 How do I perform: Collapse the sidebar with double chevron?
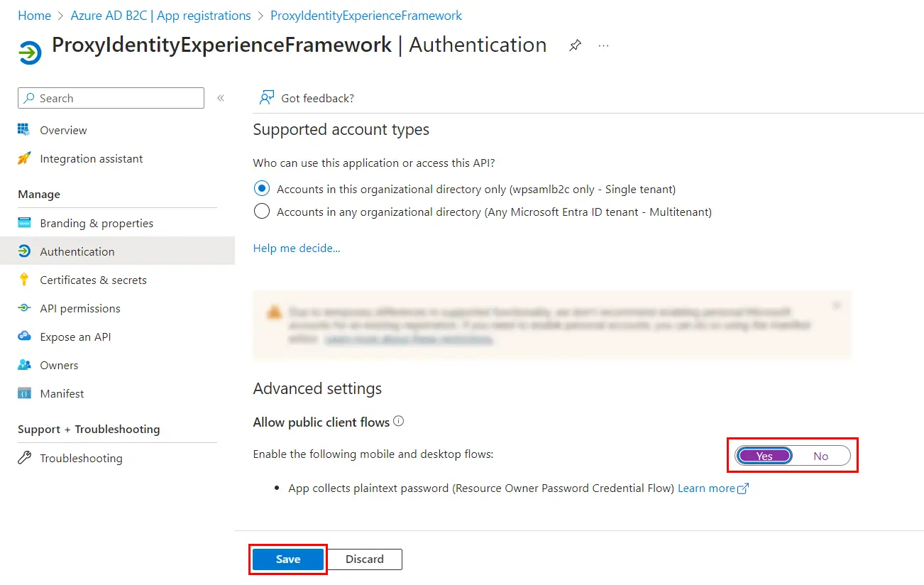pyautogui.click(x=221, y=98)
